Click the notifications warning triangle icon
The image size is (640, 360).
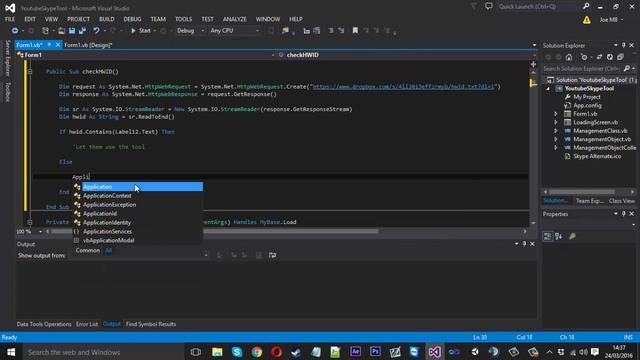587,20
